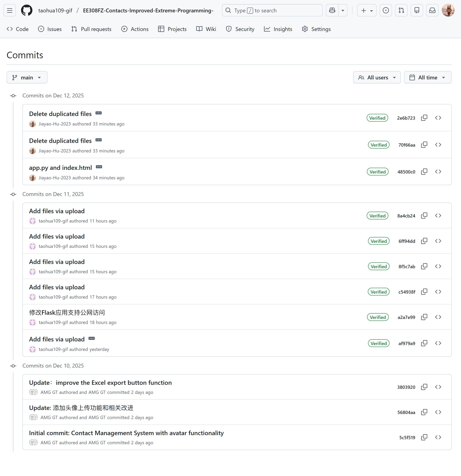The image size is (461, 476).
Task: Open your notifications inbox
Action: tap(432, 10)
